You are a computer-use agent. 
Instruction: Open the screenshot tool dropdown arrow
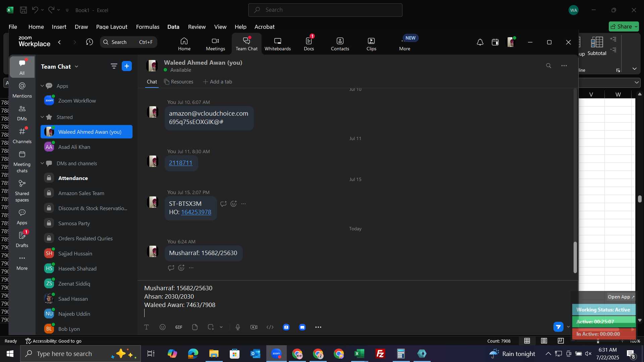tap(221, 327)
